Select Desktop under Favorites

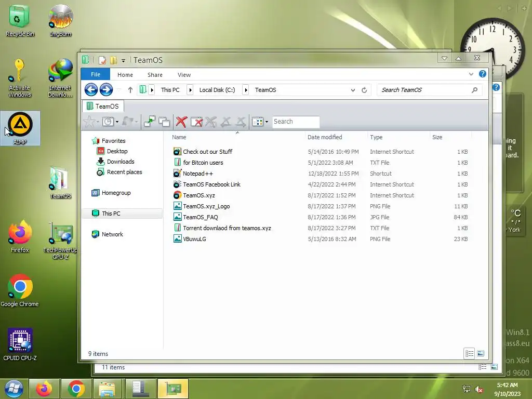tap(117, 151)
